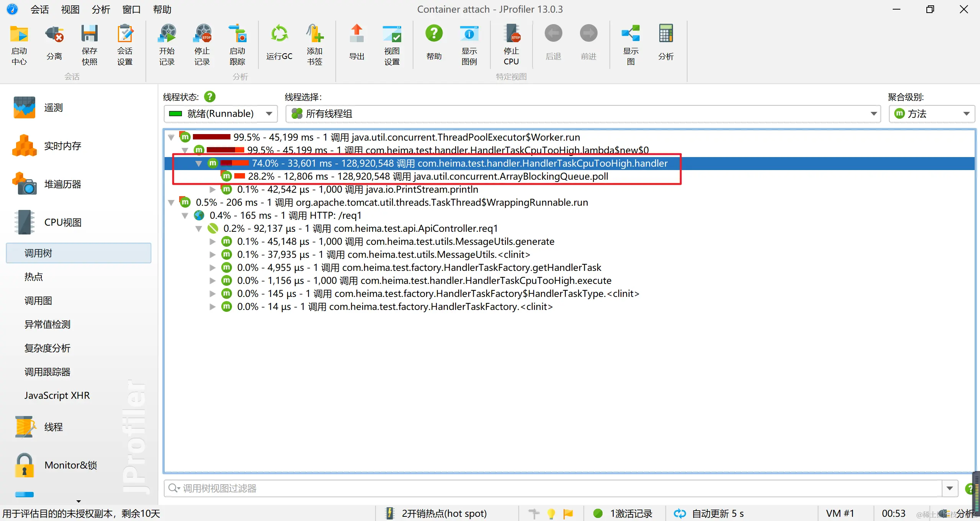Toggle the auto update 5 s status
980x521 pixels.
tap(708, 513)
